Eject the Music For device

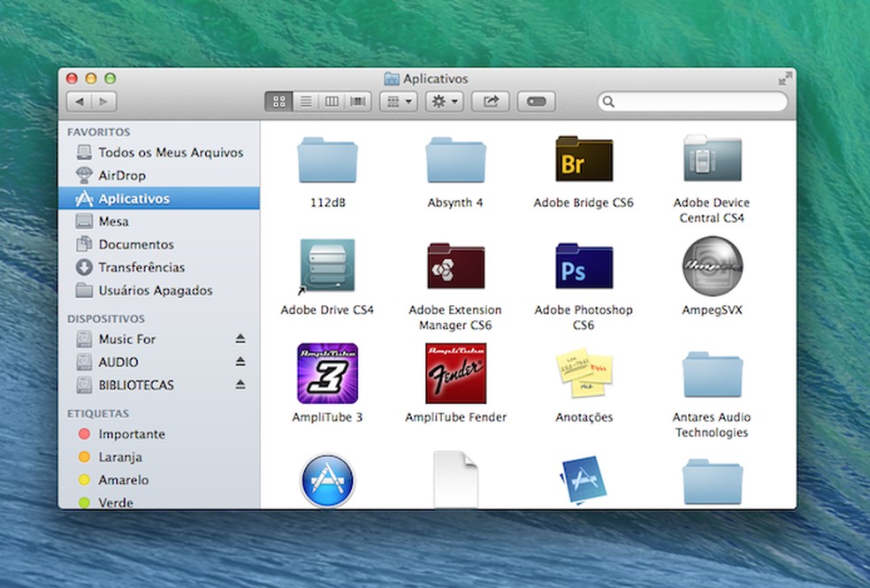(x=240, y=339)
